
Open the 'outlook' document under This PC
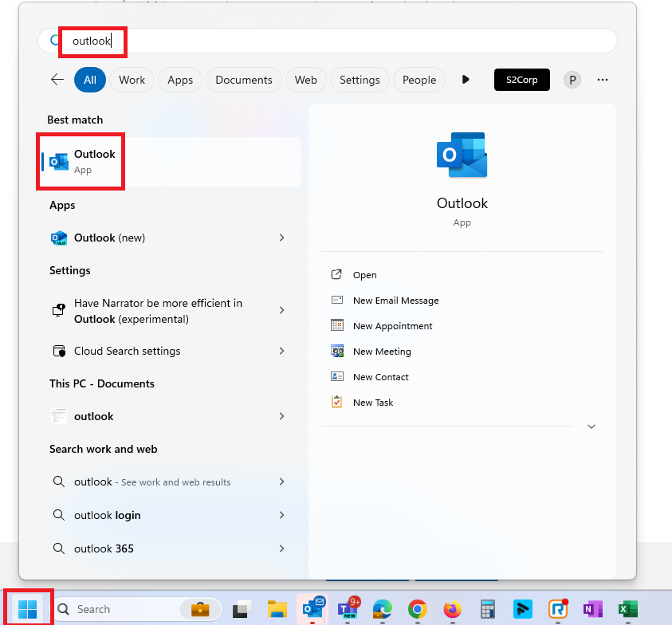tap(167, 416)
